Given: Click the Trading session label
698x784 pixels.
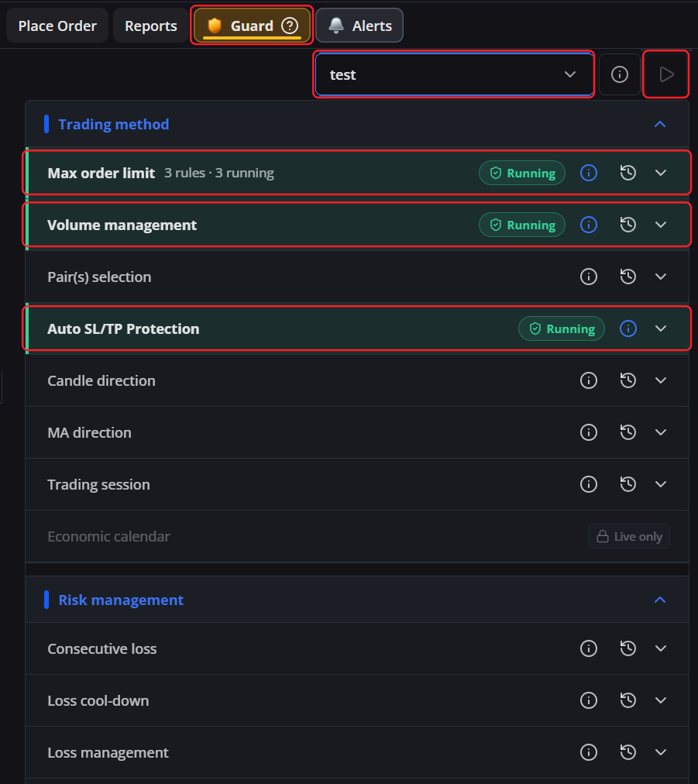Looking at the screenshot, I should pyautogui.click(x=98, y=484).
